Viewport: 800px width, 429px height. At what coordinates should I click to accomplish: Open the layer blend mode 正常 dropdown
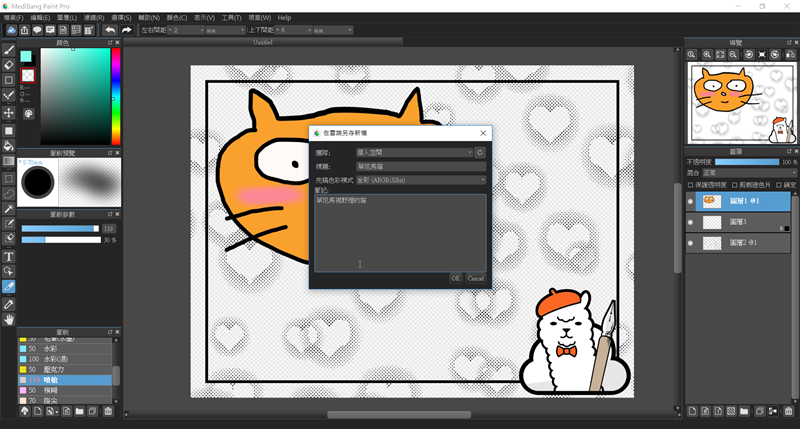(749, 173)
